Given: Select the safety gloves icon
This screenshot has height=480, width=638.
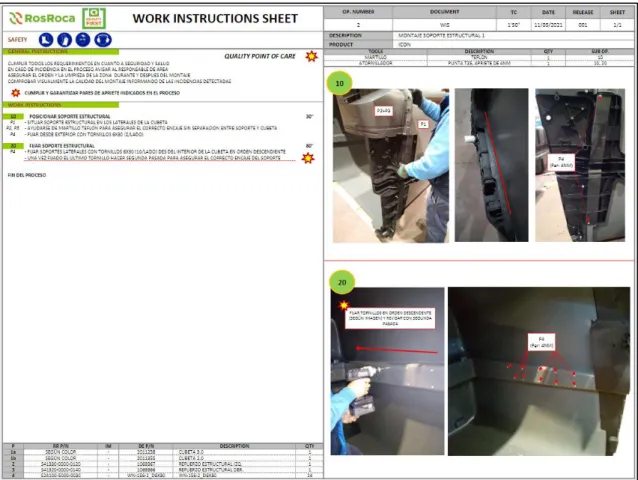Looking at the screenshot, I should (64, 40).
